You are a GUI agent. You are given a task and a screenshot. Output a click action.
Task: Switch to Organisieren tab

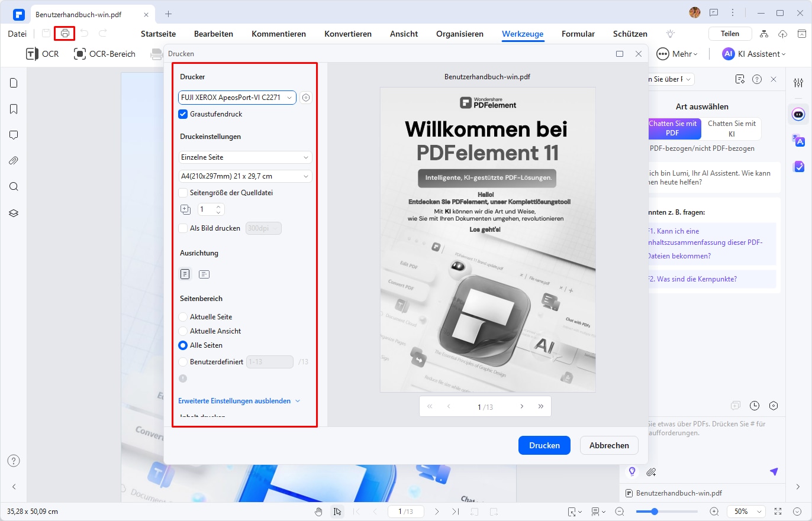460,34
